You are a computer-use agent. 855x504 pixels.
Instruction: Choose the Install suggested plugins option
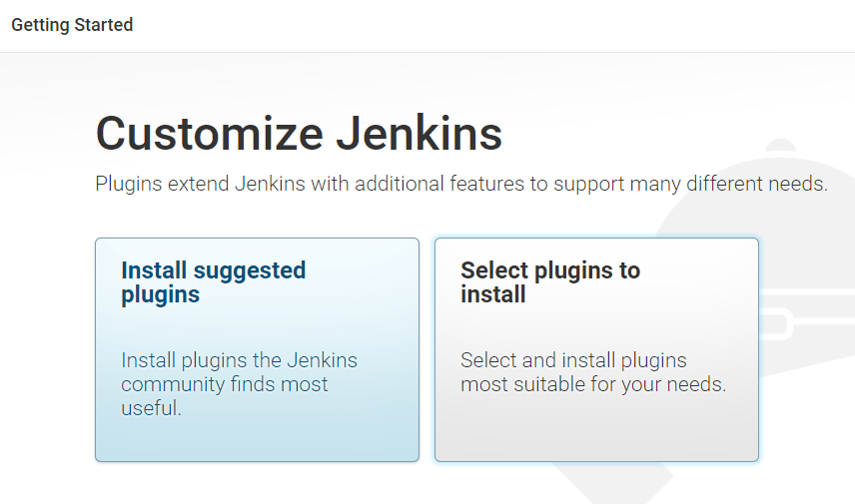(213, 282)
